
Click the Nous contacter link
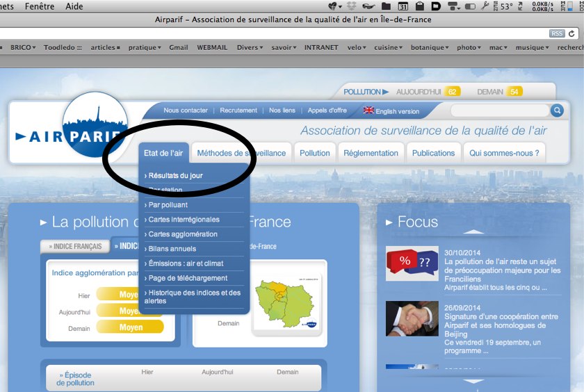pos(186,111)
